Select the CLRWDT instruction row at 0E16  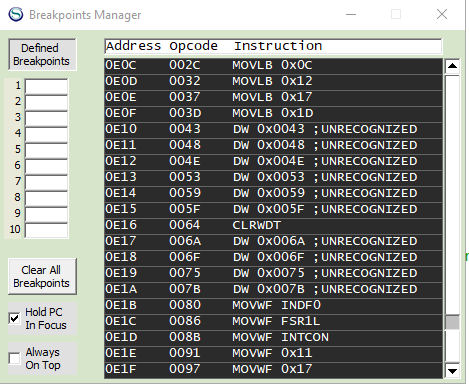(x=273, y=225)
